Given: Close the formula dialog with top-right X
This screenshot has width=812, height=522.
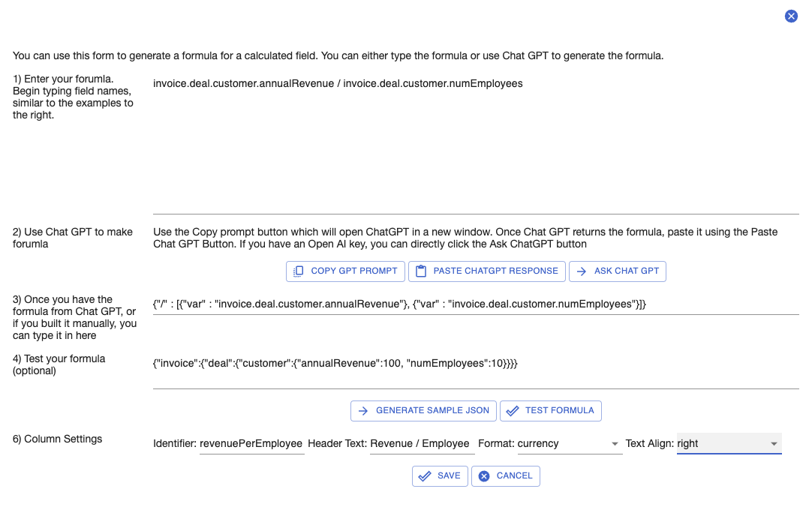Looking at the screenshot, I should coord(791,16).
